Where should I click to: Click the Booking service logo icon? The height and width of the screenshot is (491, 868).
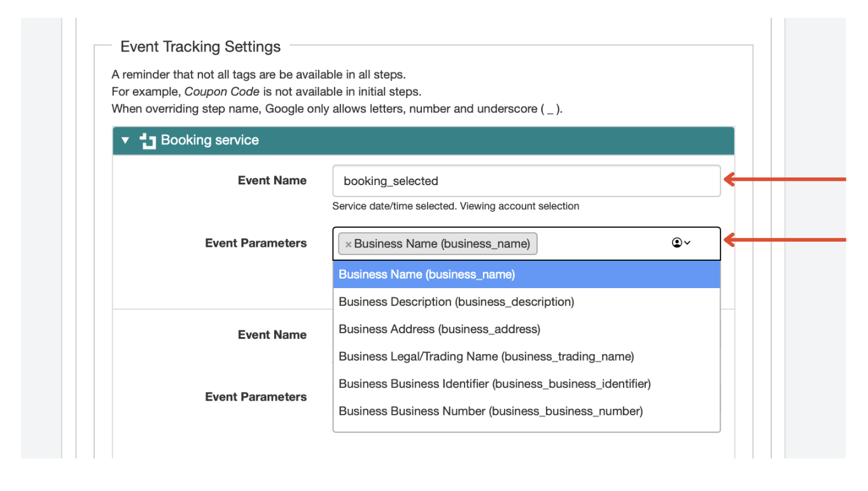pyautogui.click(x=148, y=141)
